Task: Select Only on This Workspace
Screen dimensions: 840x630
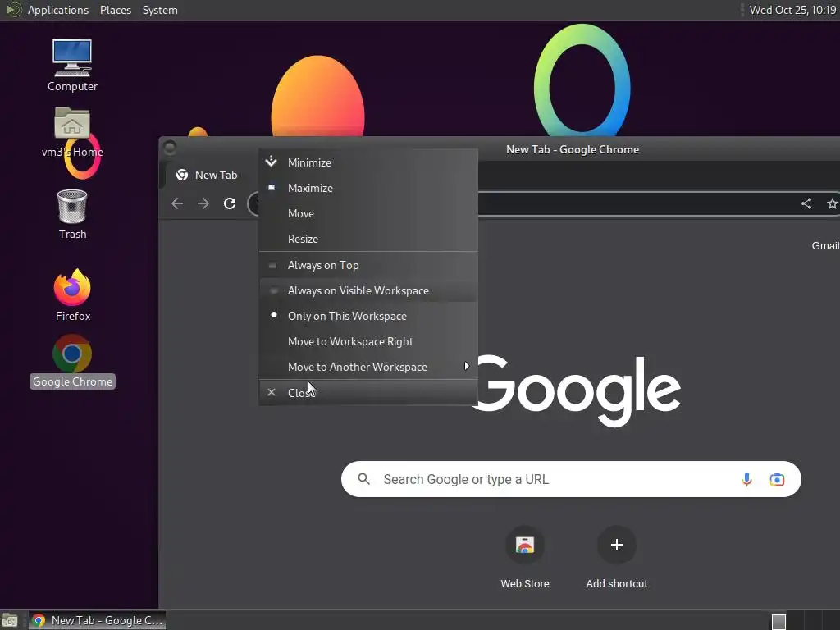Action: click(x=368, y=316)
